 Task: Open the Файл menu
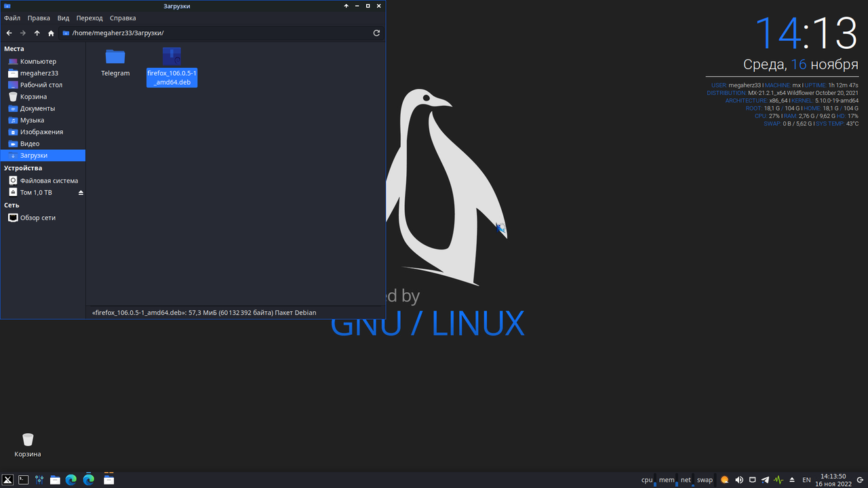coord(12,18)
